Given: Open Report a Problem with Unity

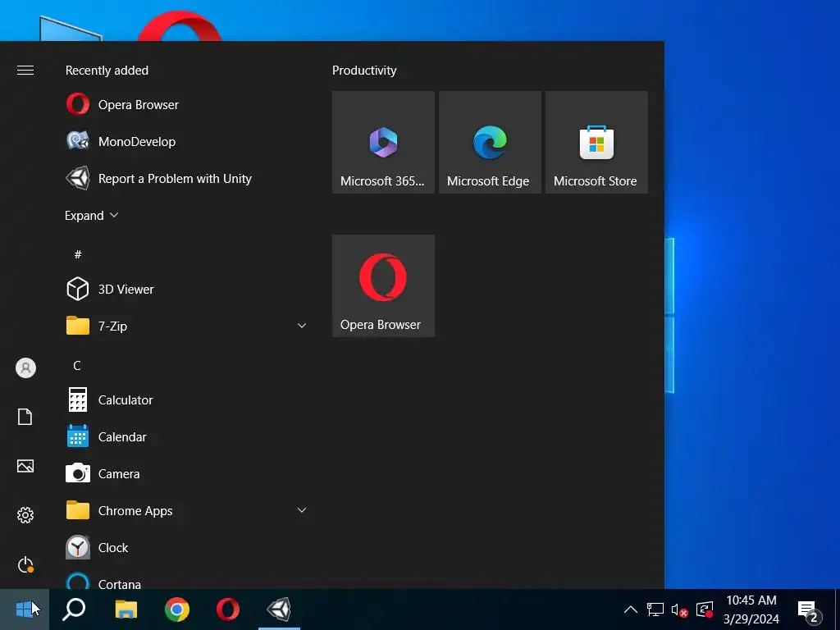Looking at the screenshot, I should (185, 178).
